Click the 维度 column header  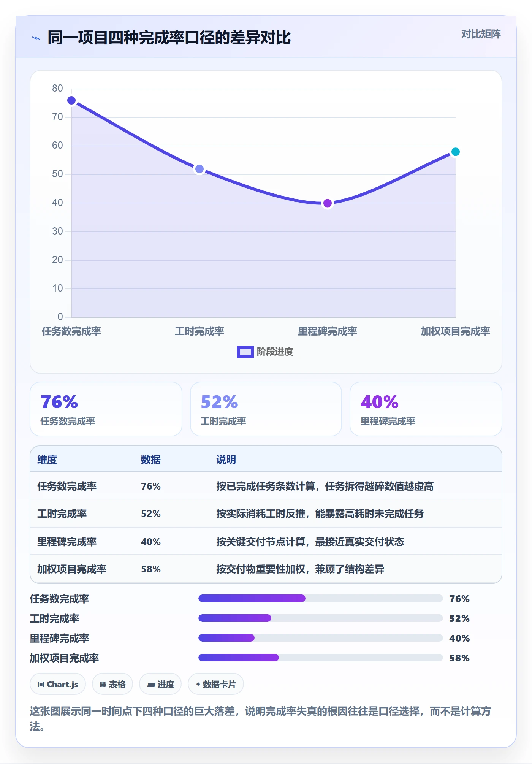pyautogui.click(x=47, y=460)
